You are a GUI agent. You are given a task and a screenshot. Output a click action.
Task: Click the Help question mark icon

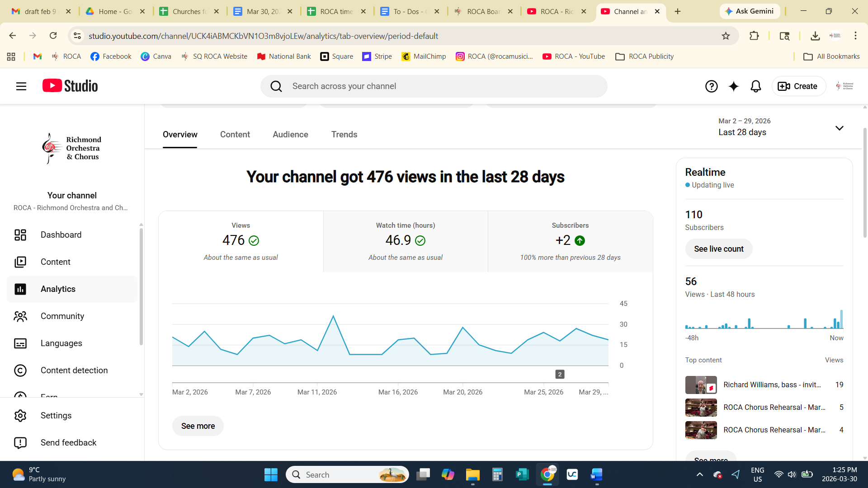pos(711,86)
